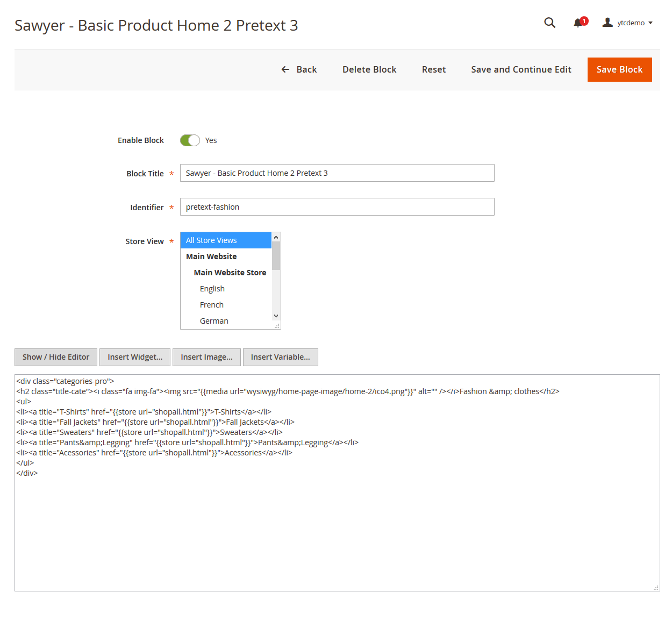Select English store view
The image size is (672, 621).
click(x=212, y=289)
